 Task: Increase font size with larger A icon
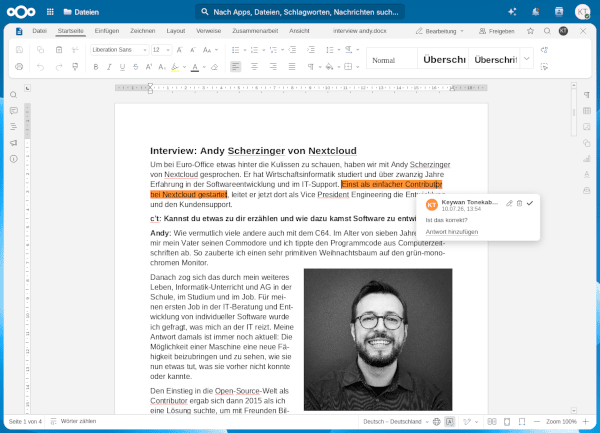coord(179,50)
